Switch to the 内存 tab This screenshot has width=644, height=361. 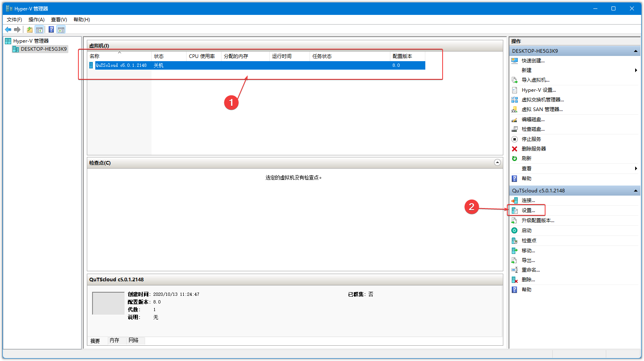(x=115, y=340)
